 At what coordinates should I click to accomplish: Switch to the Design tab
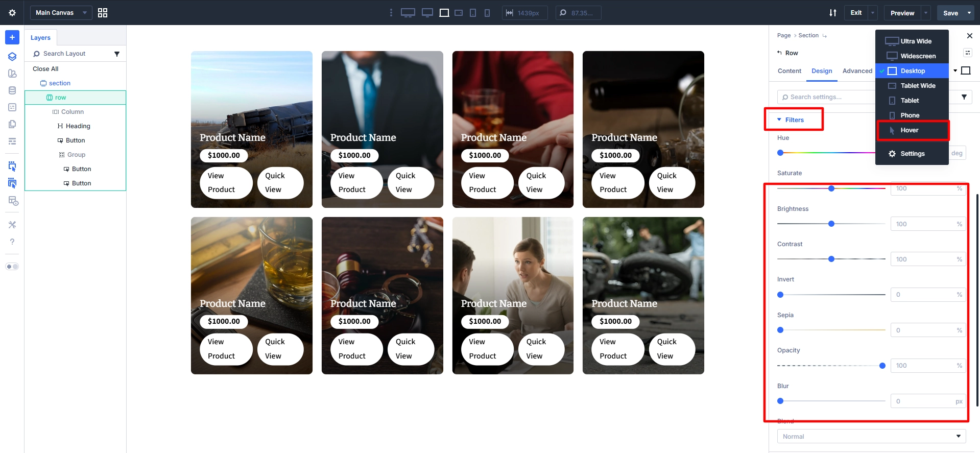(822, 71)
